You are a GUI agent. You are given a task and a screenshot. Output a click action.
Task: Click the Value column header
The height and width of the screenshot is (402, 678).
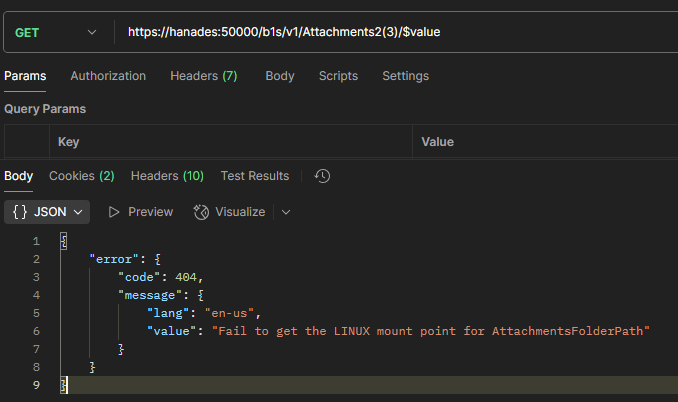pos(438,142)
